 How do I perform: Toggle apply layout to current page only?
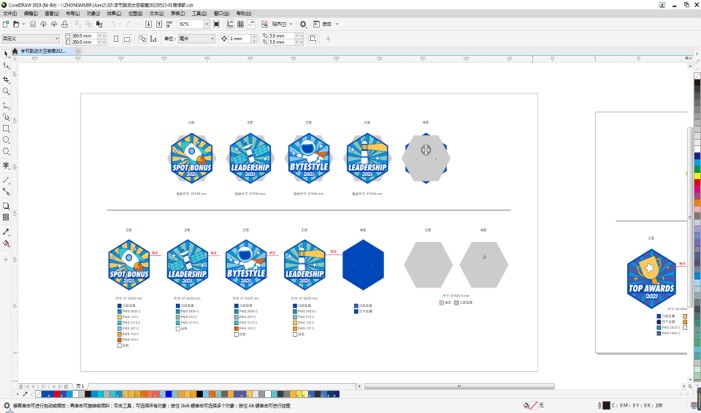pos(153,39)
